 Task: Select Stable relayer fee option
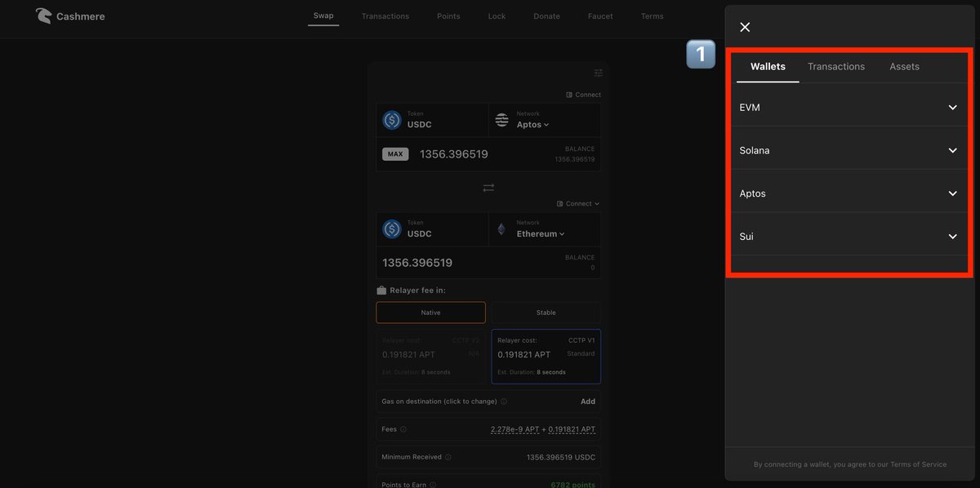click(546, 313)
